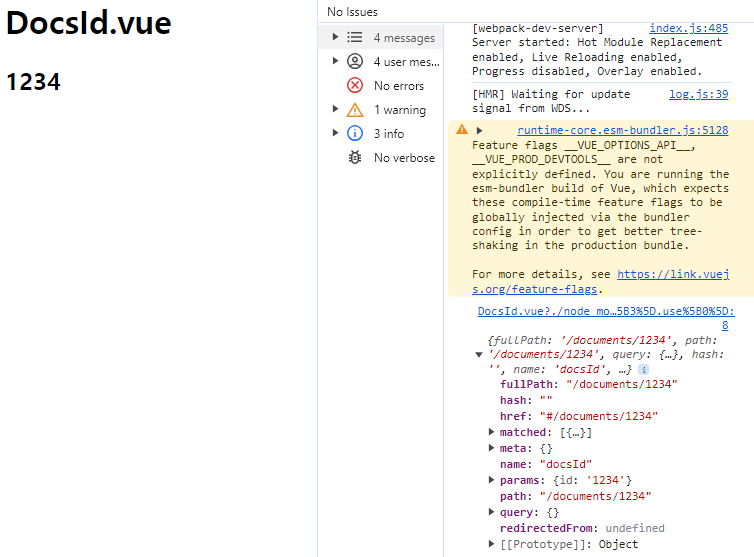Image resolution: width=754 pixels, height=557 pixels.
Task: Click the HMR Waiting for update message
Action: point(551,101)
